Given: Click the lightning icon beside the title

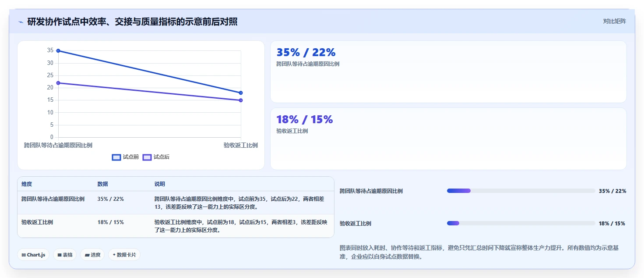Looking at the screenshot, I should coord(21,22).
